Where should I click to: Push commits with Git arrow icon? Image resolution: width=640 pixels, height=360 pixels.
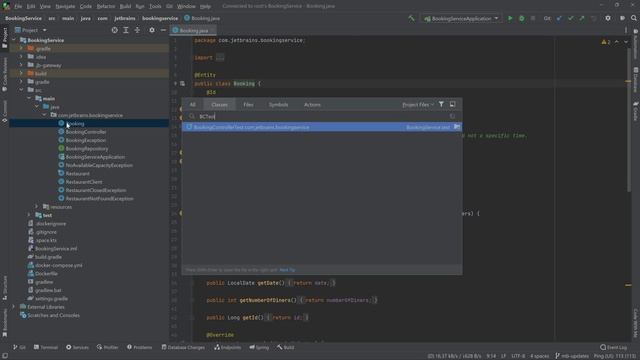(582, 18)
